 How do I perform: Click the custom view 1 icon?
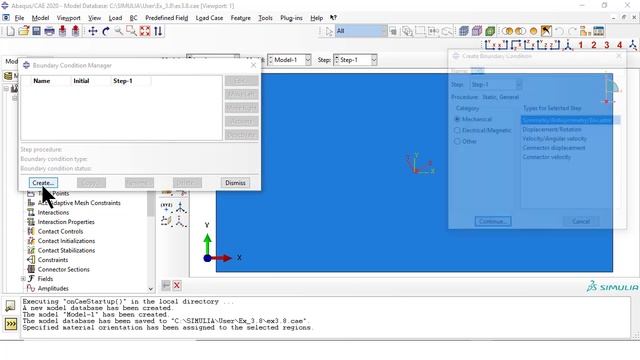(x=580, y=45)
